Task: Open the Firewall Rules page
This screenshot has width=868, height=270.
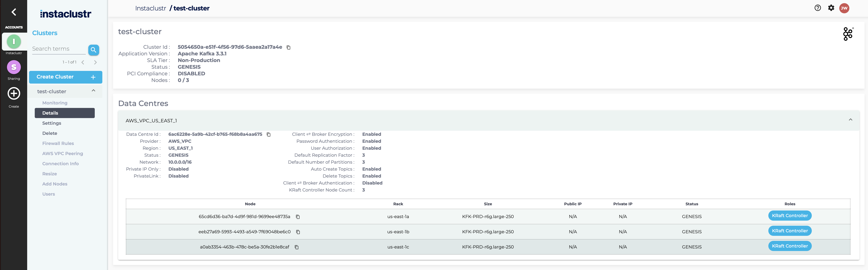Action: point(58,143)
